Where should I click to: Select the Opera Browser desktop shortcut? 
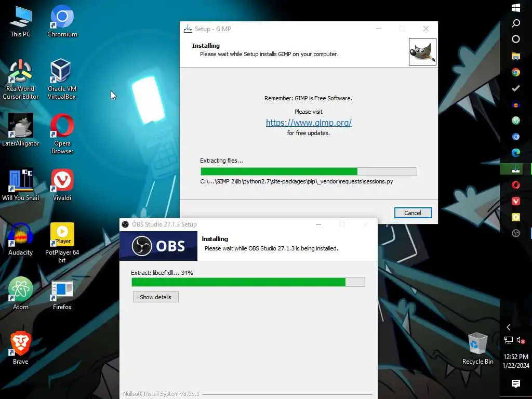click(x=62, y=134)
